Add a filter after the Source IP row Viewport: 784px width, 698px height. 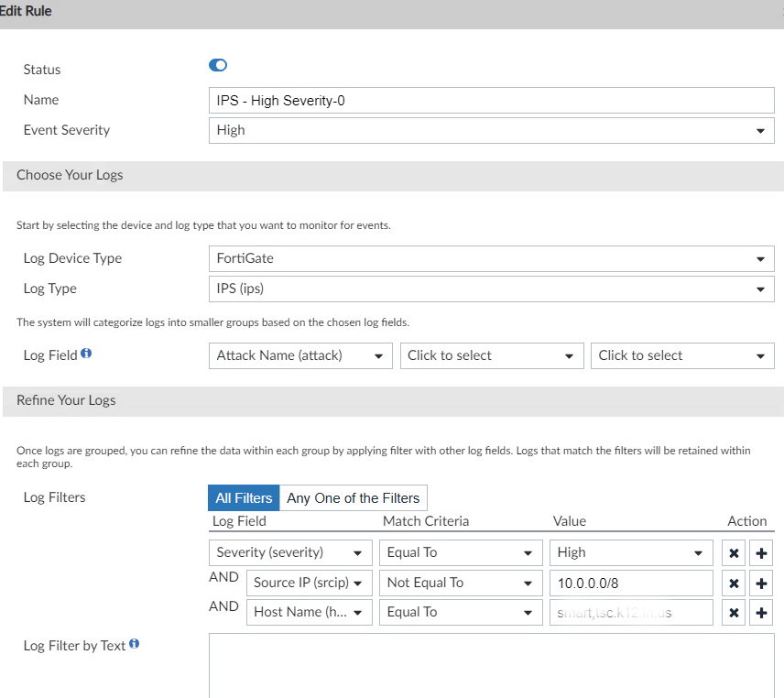761,583
